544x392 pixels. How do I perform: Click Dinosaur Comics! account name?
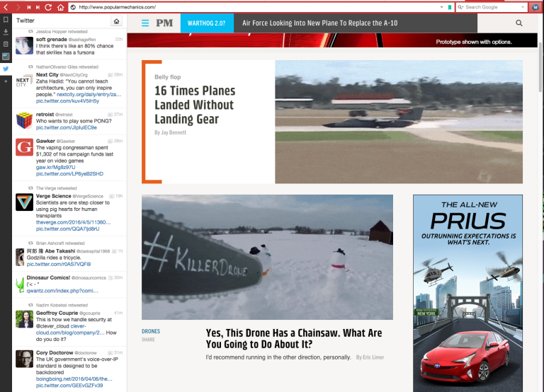pyautogui.click(x=48, y=277)
